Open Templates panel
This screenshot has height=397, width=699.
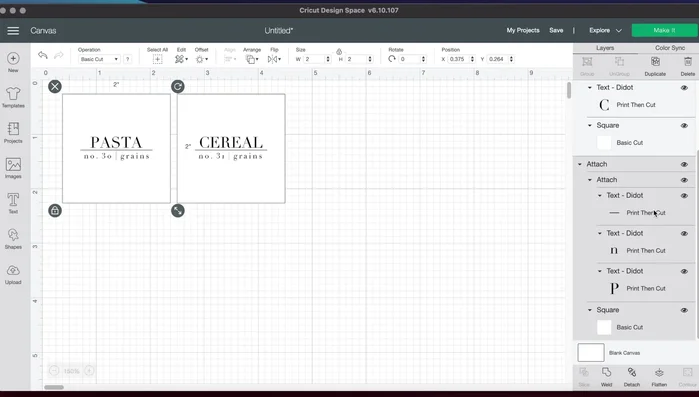point(13,97)
